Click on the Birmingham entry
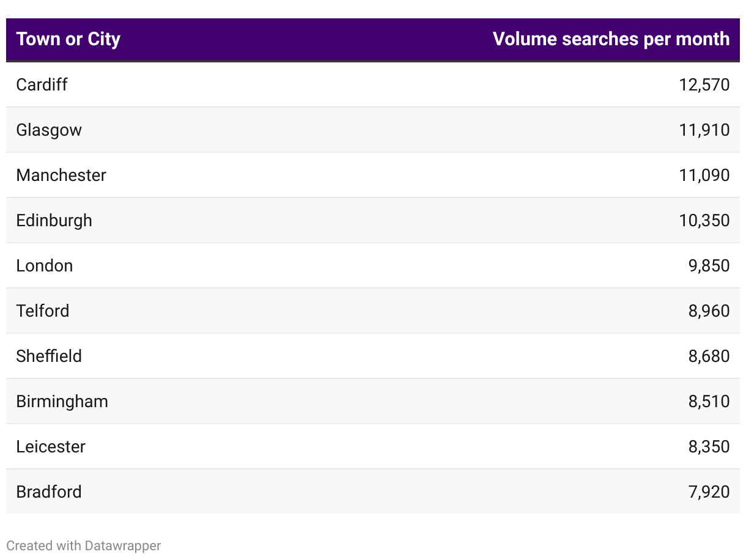Viewport: 746px width, 560px height. 62,401
